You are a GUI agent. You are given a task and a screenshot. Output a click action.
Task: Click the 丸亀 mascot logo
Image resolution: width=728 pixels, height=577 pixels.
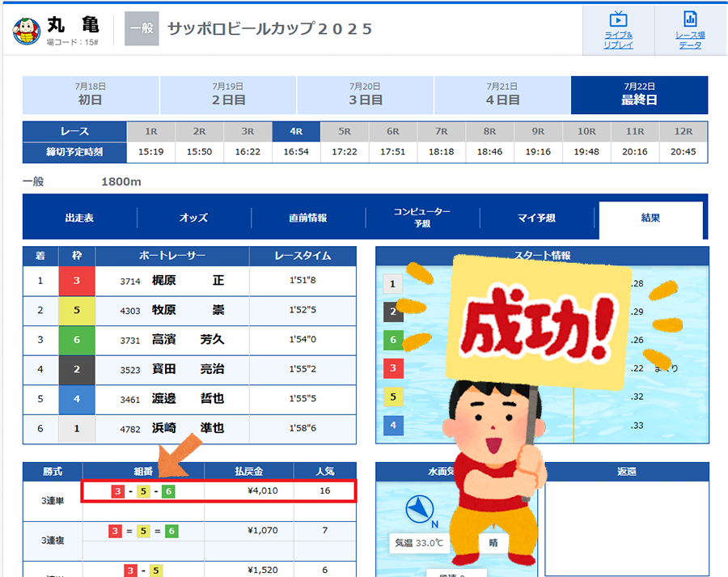coord(26,31)
